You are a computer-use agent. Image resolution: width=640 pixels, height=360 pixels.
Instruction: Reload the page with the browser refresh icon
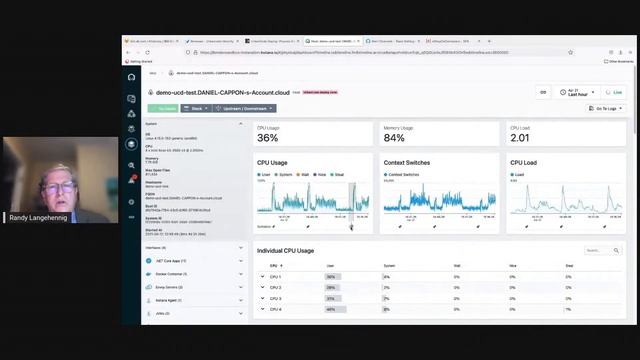pos(147,53)
